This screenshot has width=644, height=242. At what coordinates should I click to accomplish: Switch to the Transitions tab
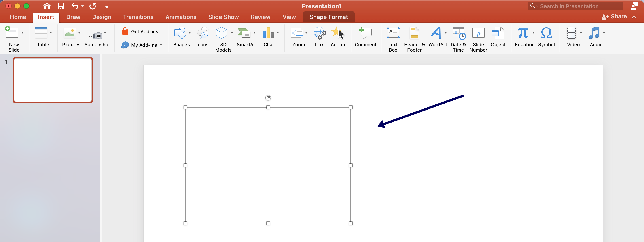tap(138, 17)
